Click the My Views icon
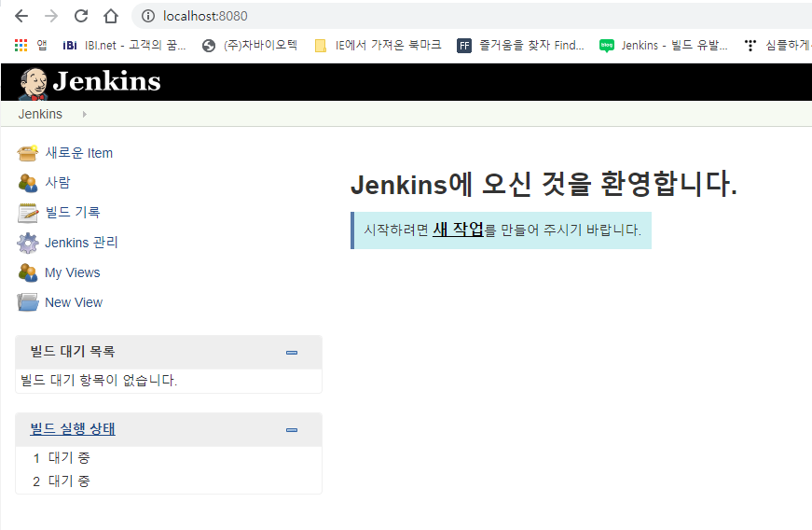 pyautogui.click(x=27, y=272)
